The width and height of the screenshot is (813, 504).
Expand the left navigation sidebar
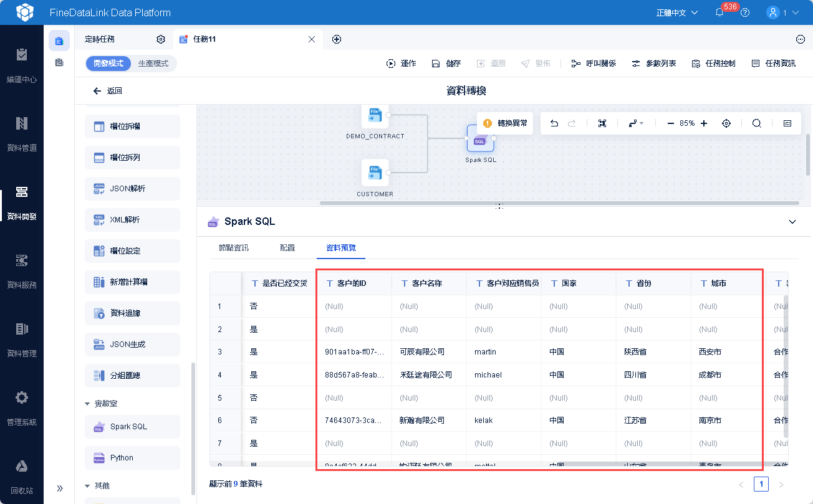click(x=60, y=488)
